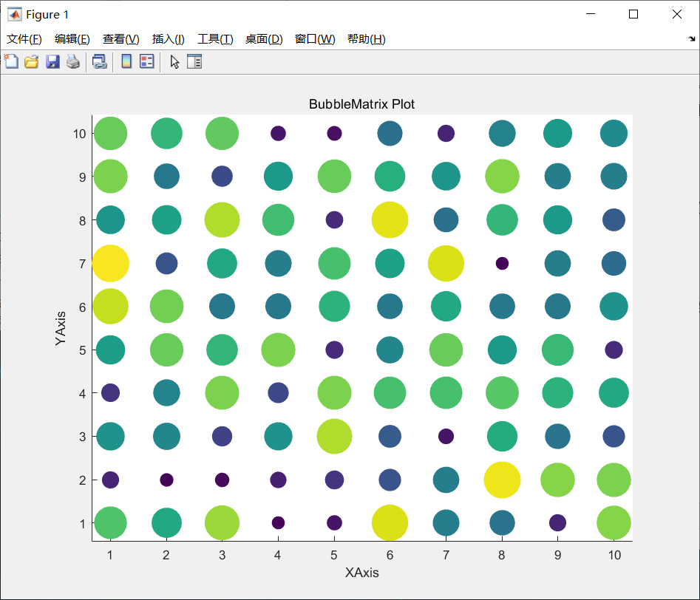Close the Figure 1 window
This screenshot has width=700, height=600.
[677, 14]
